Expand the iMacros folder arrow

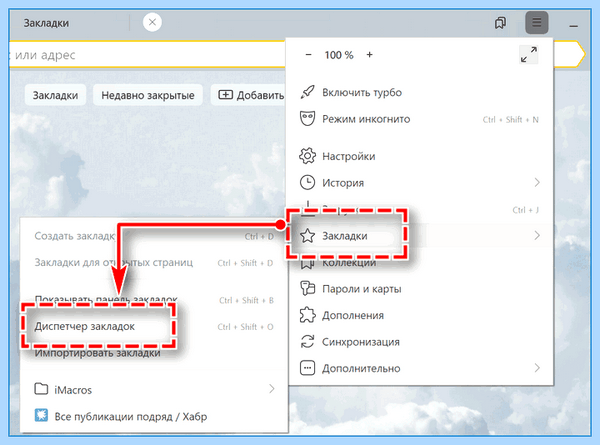[x=271, y=389]
